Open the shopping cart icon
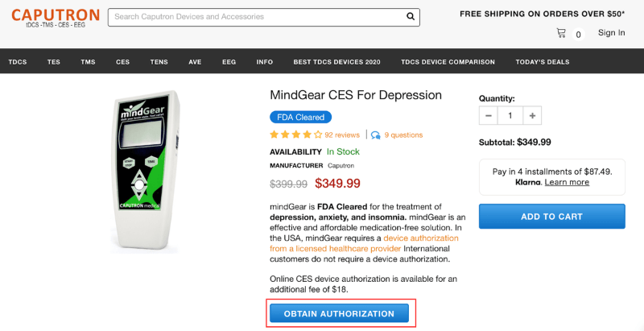Viewport: 644px width, 331px height. pyautogui.click(x=561, y=33)
